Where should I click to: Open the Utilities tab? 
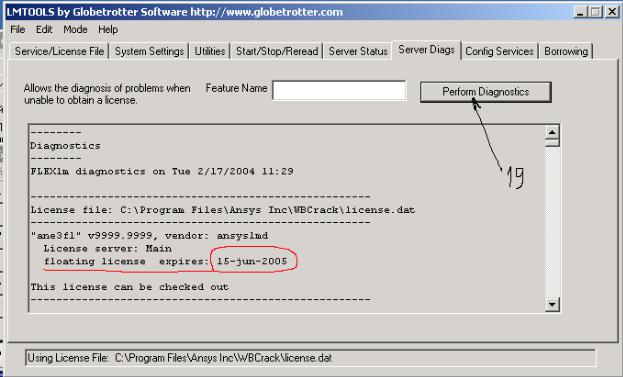[210, 51]
